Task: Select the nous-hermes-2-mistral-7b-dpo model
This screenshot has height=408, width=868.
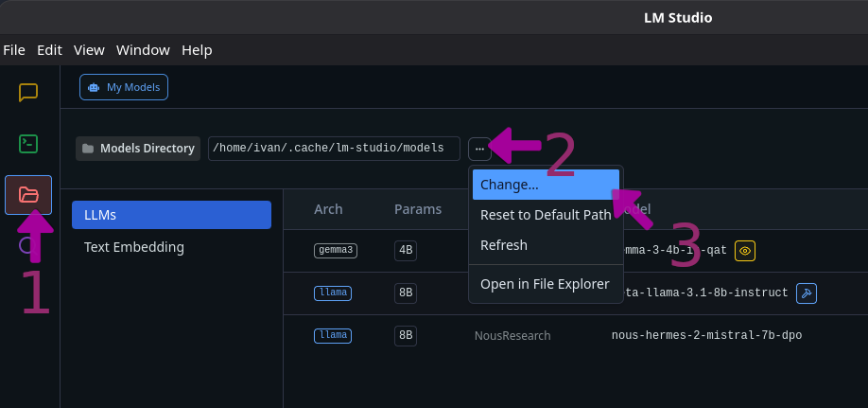Action: point(707,335)
